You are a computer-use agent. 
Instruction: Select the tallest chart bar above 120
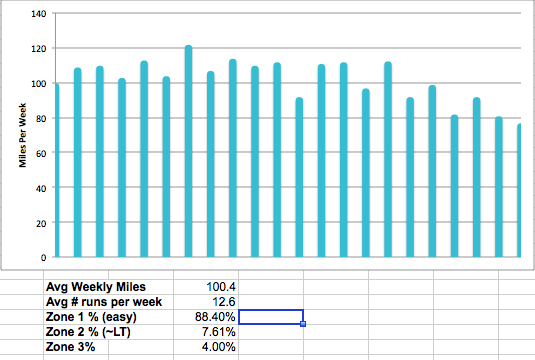coord(188,151)
